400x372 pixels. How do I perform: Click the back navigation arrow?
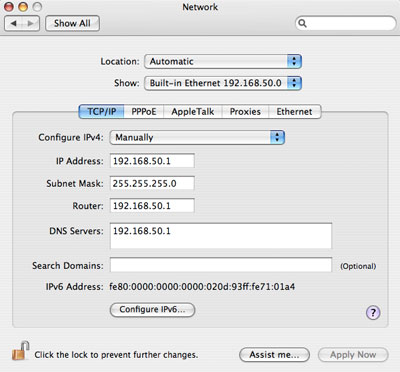coord(14,23)
